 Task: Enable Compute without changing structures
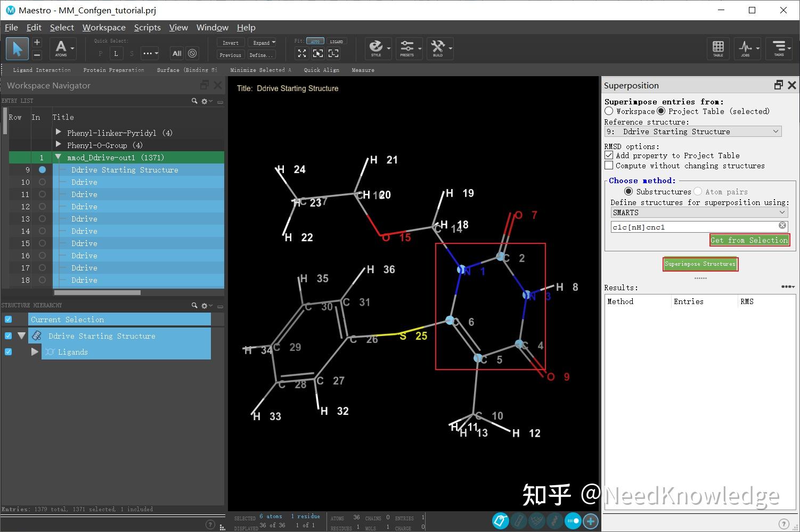click(x=609, y=165)
